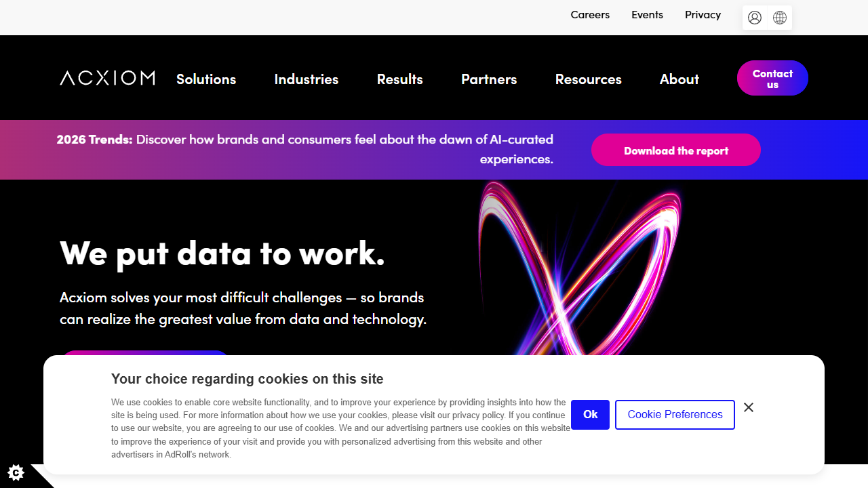This screenshot has height=488, width=868.
Task: Expand the Industries menu
Action: pos(307,79)
